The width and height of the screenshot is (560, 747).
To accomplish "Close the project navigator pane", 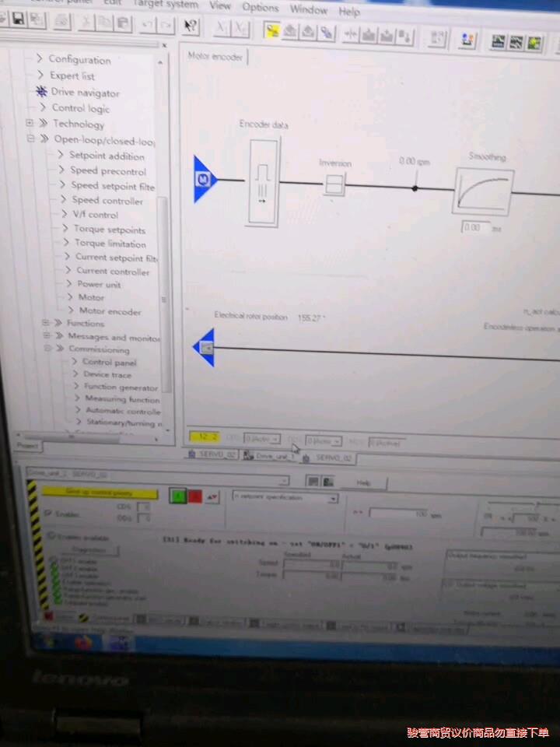I will (x=164, y=46).
